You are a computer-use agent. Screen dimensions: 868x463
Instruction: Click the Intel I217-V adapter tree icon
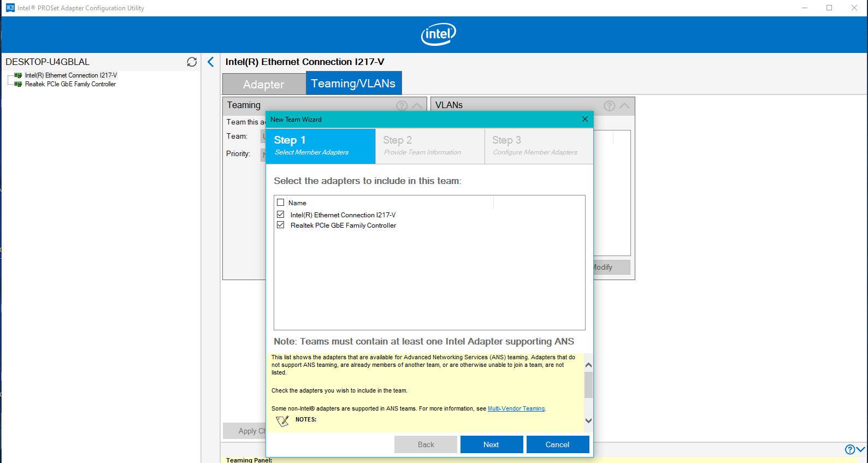tap(18, 75)
